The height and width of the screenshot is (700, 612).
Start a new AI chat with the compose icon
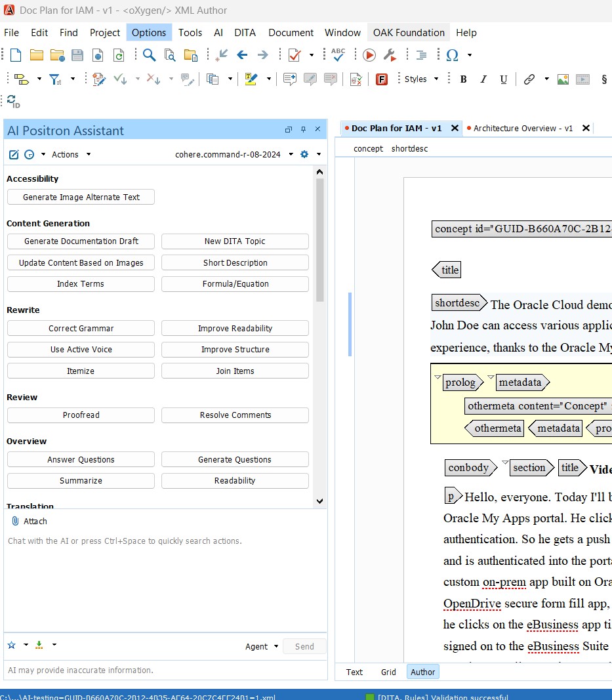point(13,154)
